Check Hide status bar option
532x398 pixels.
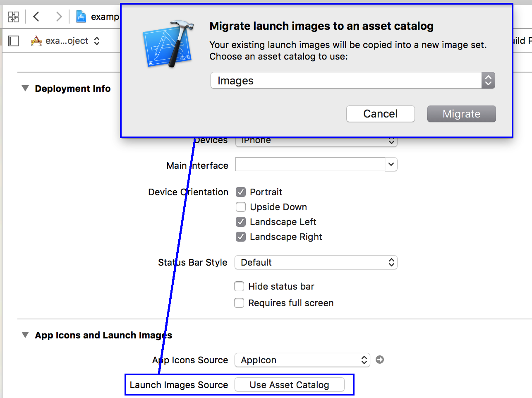point(239,286)
